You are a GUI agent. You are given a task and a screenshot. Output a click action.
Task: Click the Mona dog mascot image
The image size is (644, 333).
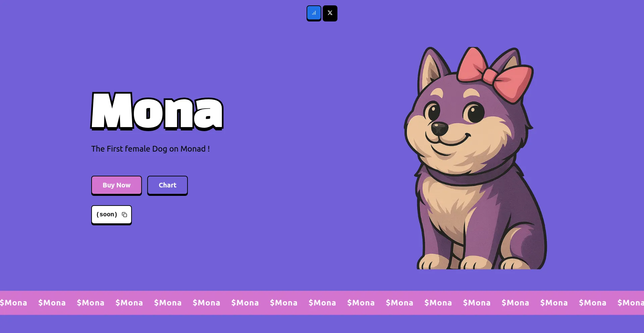tap(476, 158)
